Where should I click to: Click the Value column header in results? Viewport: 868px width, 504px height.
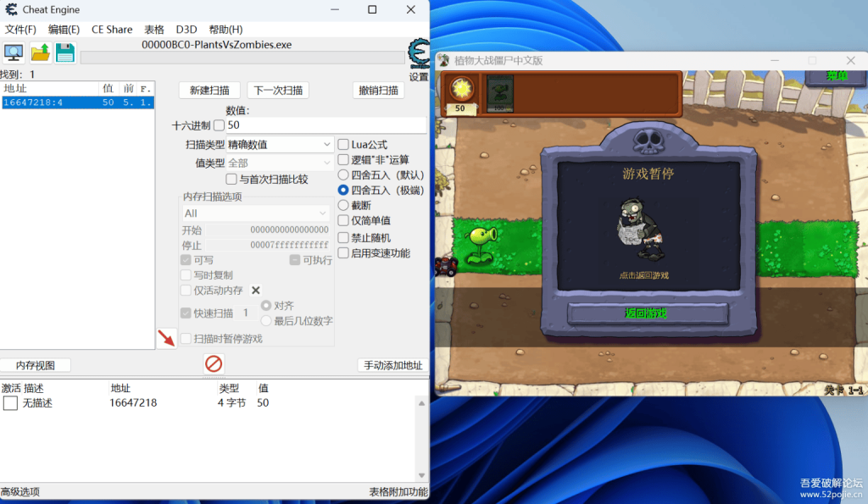pos(108,89)
